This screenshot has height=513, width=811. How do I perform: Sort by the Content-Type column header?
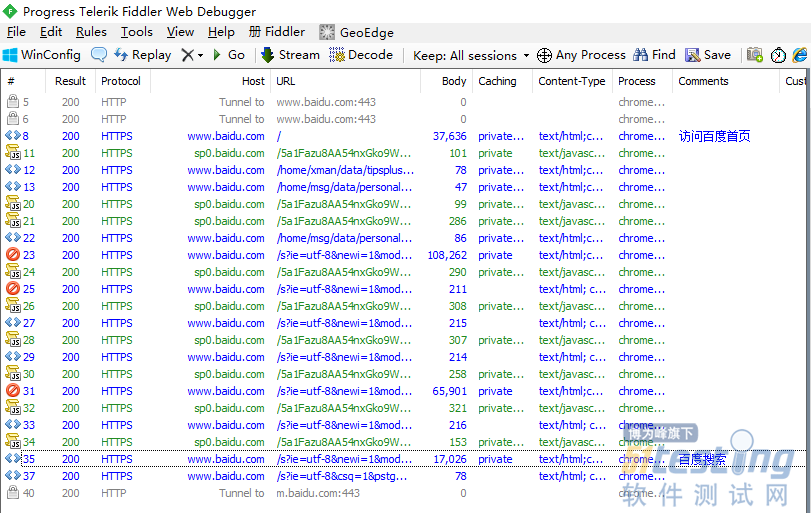572,81
